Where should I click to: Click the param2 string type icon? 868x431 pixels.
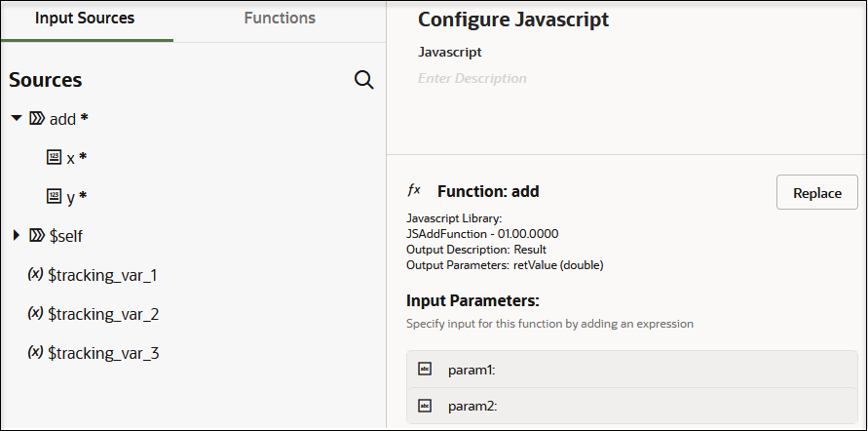click(x=425, y=406)
